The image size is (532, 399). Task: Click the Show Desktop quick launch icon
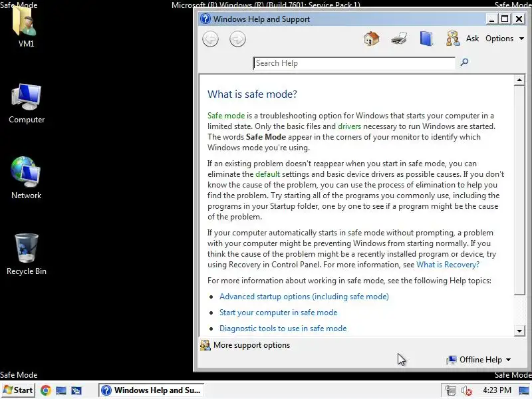(x=61, y=390)
